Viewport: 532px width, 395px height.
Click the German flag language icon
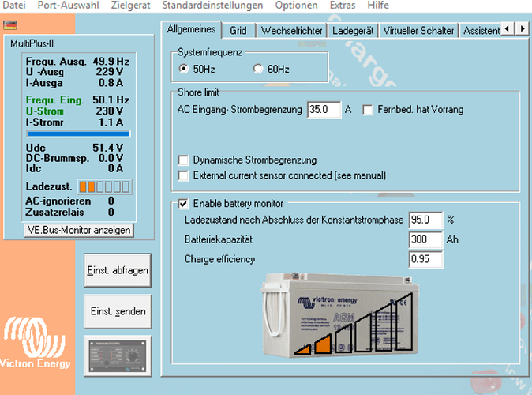click(x=10, y=25)
